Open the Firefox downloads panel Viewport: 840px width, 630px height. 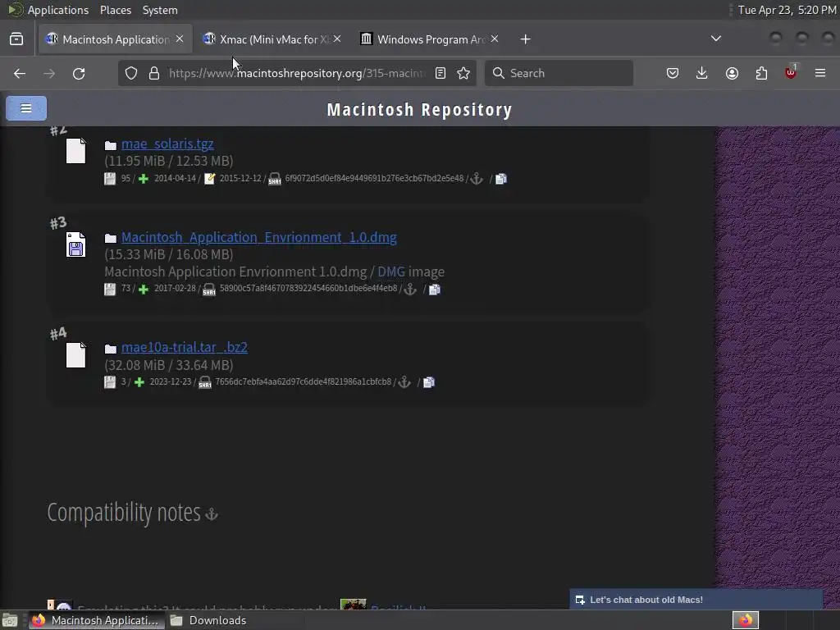pyautogui.click(x=702, y=73)
